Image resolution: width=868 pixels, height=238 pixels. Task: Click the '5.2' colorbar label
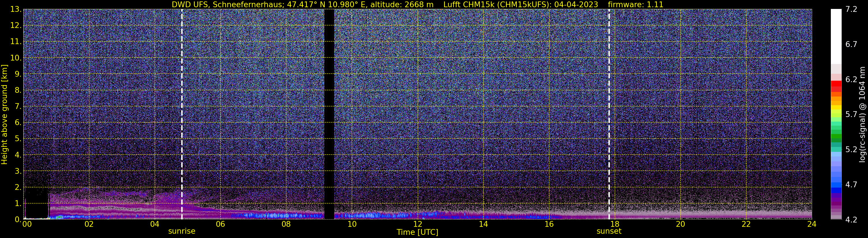tap(851, 150)
